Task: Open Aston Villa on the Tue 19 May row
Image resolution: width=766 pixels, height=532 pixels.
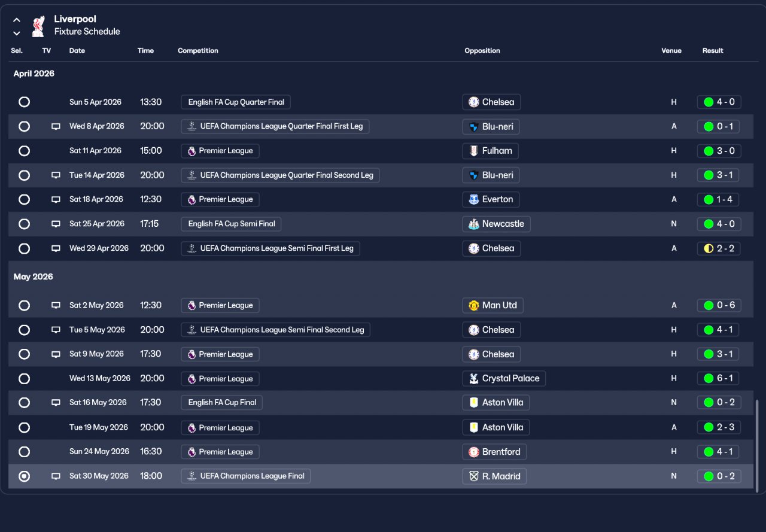Action: (x=496, y=427)
